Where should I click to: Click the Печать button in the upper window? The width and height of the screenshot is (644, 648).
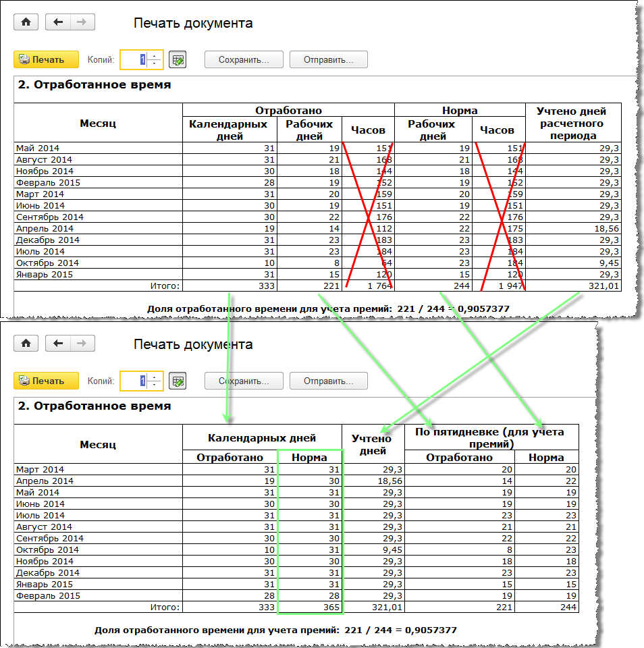pyautogui.click(x=47, y=59)
